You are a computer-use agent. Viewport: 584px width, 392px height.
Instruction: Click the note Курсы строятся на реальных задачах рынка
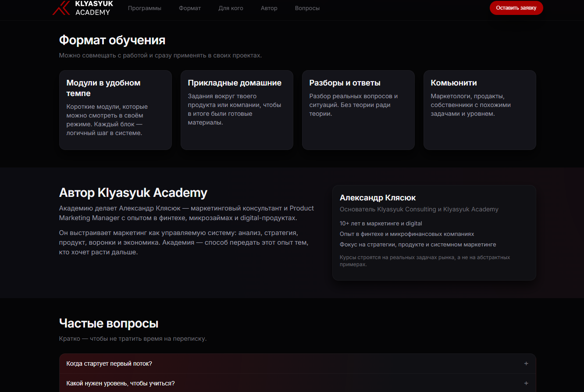point(425,261)
